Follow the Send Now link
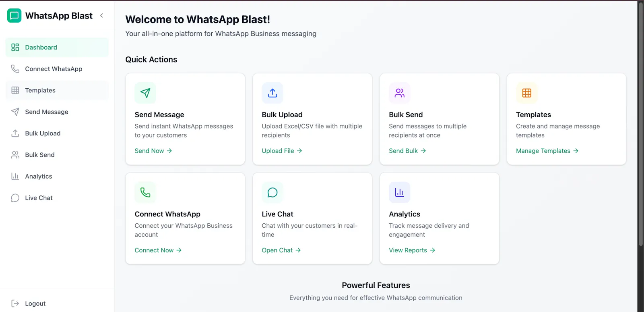Viewport: 644px width, 312px height. tap(153, 151)
